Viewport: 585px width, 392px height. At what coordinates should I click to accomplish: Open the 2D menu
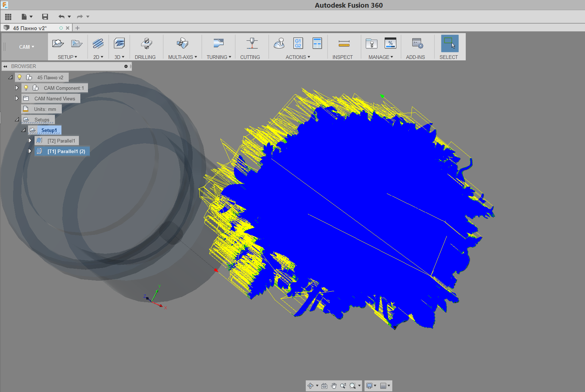(x=98, y=57)
